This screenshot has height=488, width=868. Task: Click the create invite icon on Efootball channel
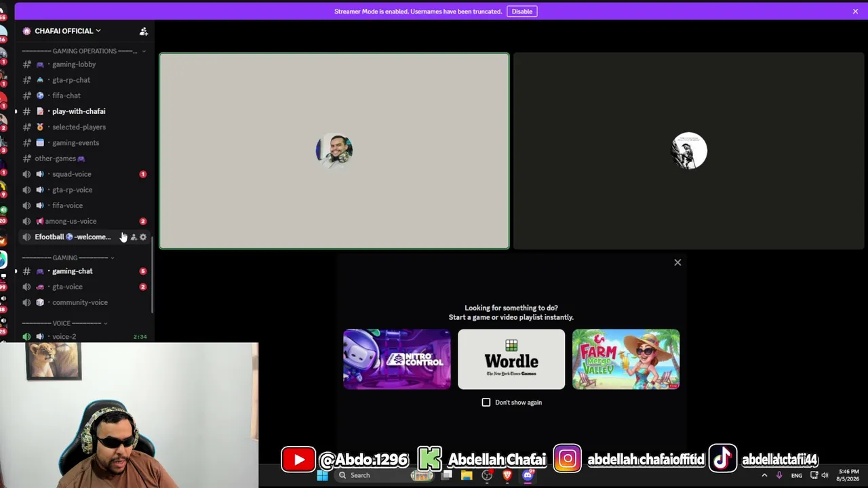tap(134, 237)
